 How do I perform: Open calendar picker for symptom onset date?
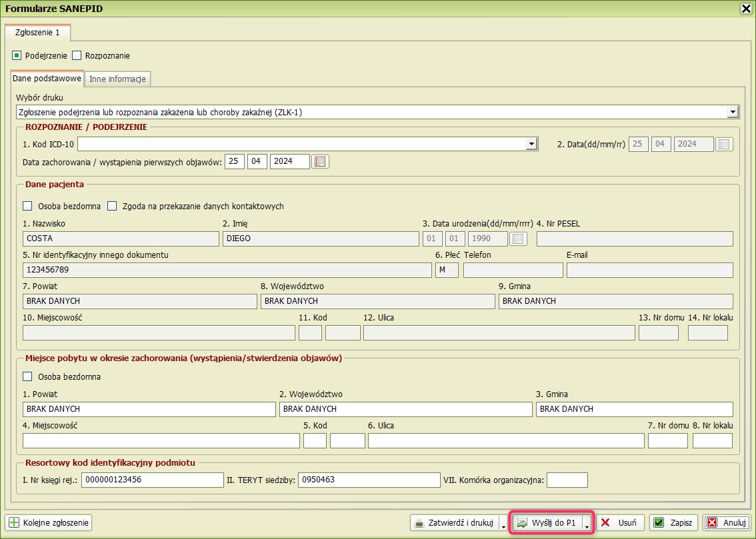point(321,161)
